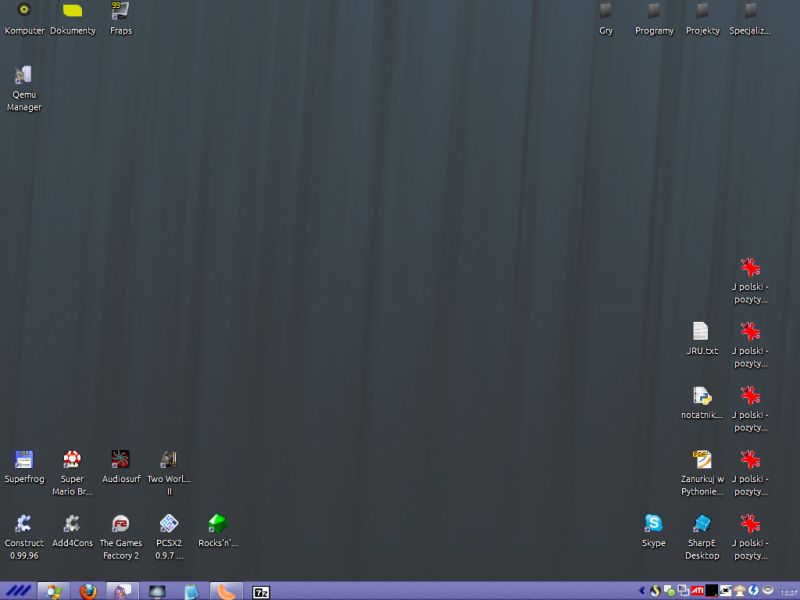This screenshot has width=800, height=600.
Task: Click the monitor icon in taskbar
Action: pos(157,592)
